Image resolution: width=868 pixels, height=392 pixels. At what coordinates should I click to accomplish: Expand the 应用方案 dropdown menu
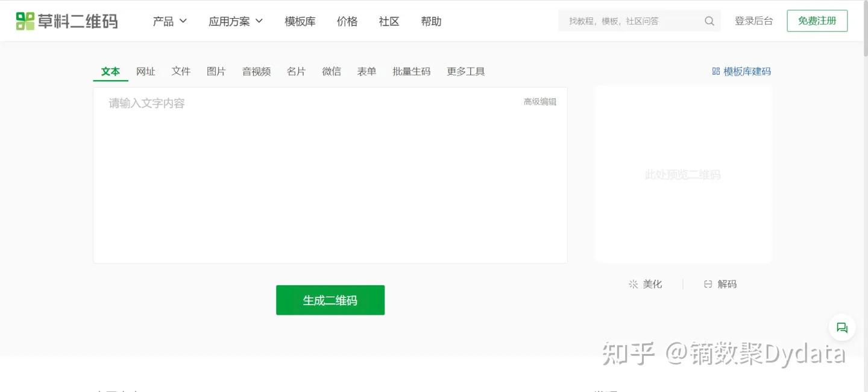click(x=235, y=21)
